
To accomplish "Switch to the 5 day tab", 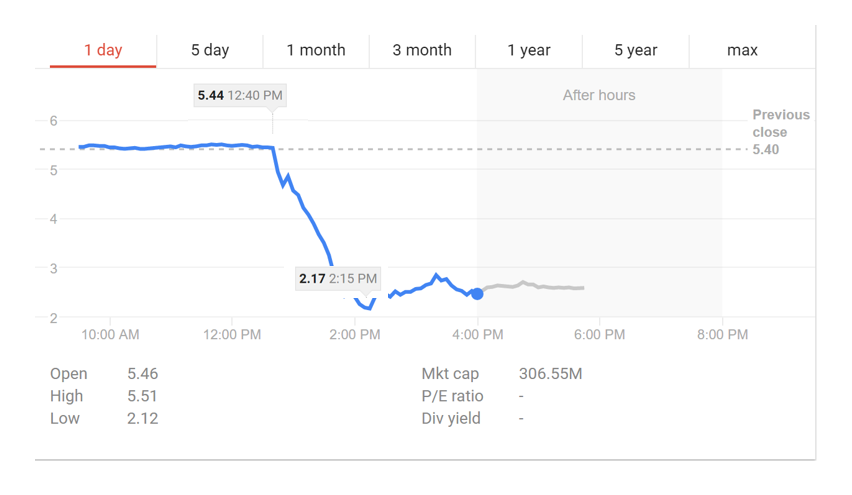I will click(x=210, y=51).
